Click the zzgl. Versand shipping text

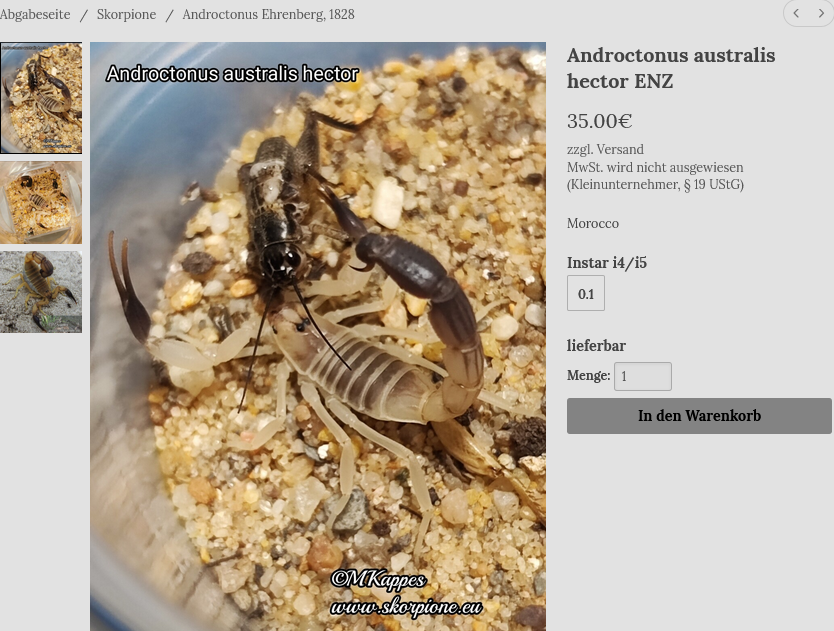pyautogui.click(x=605, y=149)
